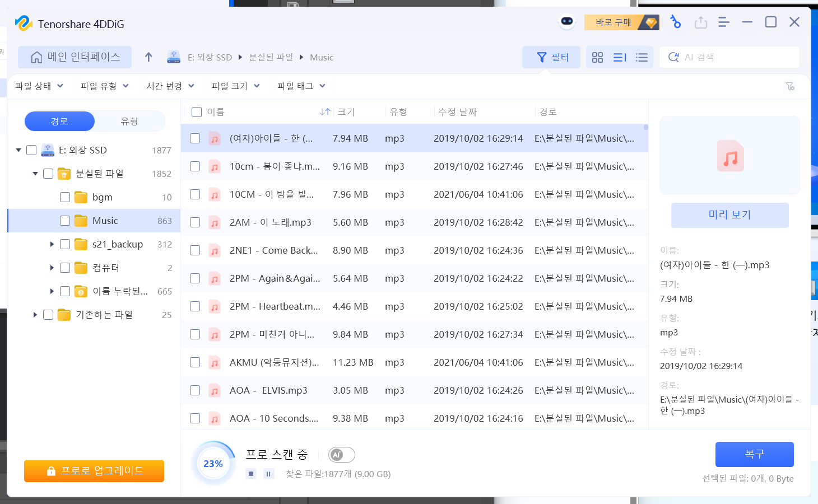This screenshot has width=818, height=504.
Task: Click the 복구 recover button
Action: [755, 454]
